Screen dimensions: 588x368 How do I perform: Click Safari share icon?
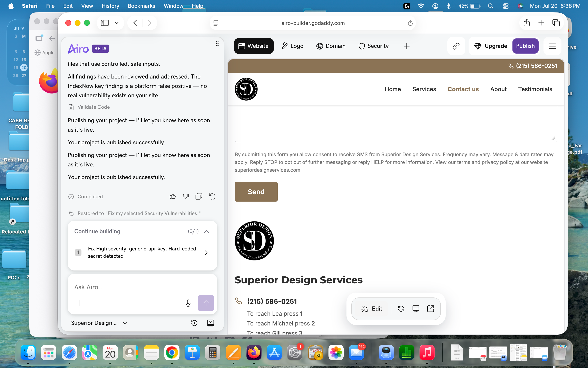pyautogui.click(x=527, y=23)
